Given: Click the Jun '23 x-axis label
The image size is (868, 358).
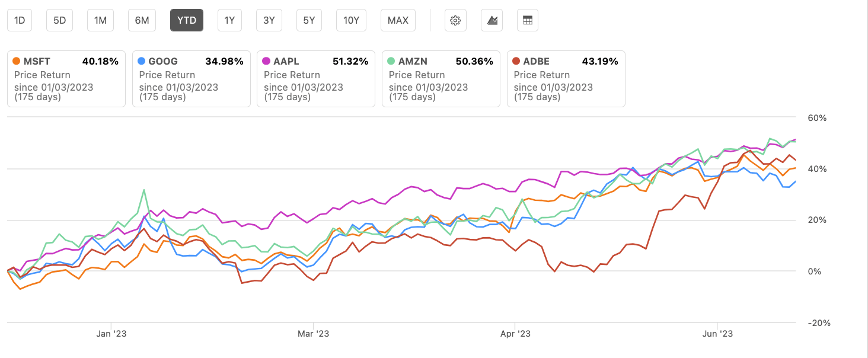Looking at the screenshot, I should coord(718,334).
